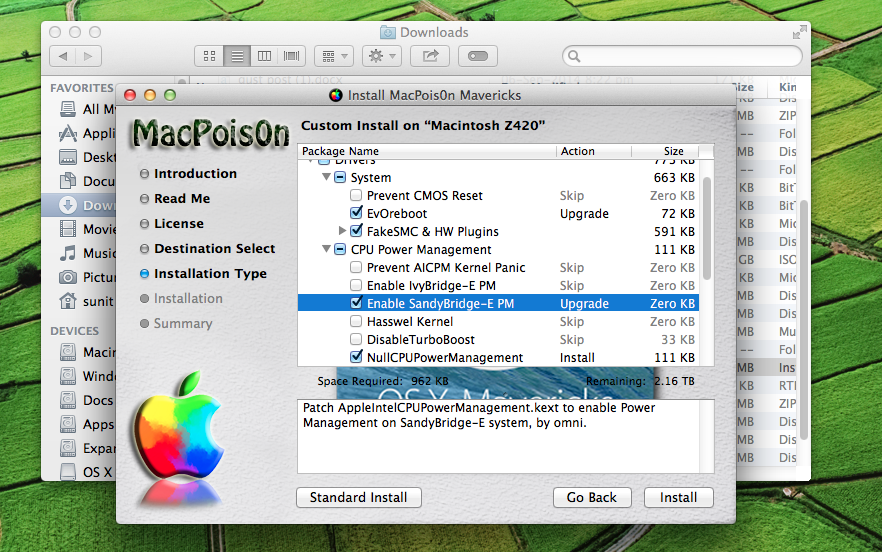The image size is (882, 552).
Task: Switch Finder to list view
Action: 237,56
